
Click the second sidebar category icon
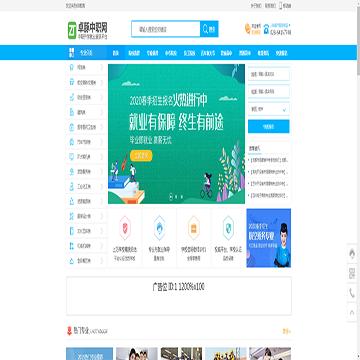pyautogui.click(x=71, y=82)
